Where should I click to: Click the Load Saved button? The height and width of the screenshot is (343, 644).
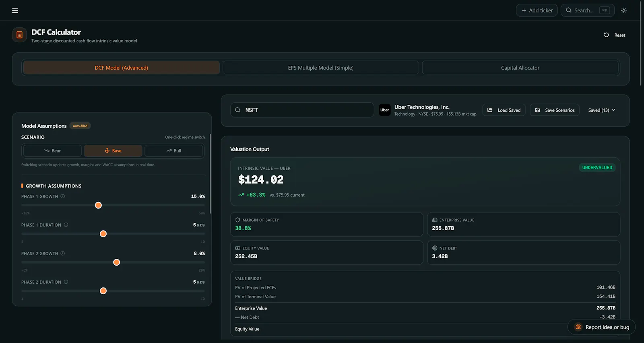[504, 110]
